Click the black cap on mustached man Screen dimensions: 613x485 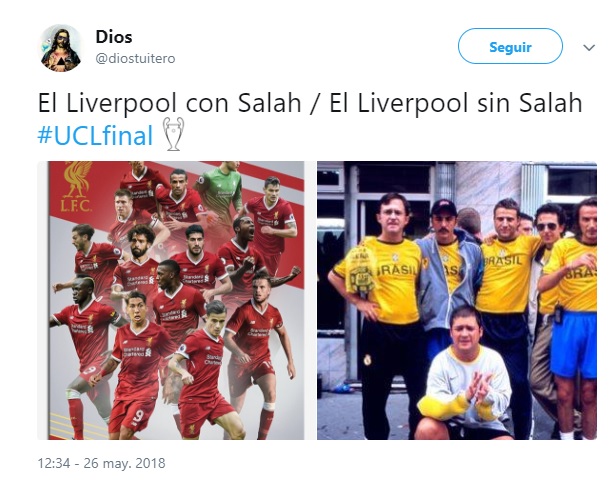pos(444,206)
